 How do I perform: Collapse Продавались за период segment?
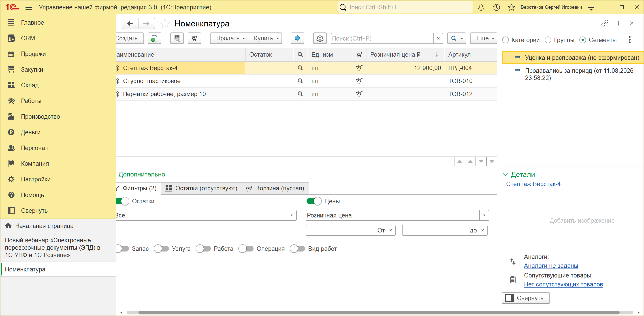click(518, 71)
